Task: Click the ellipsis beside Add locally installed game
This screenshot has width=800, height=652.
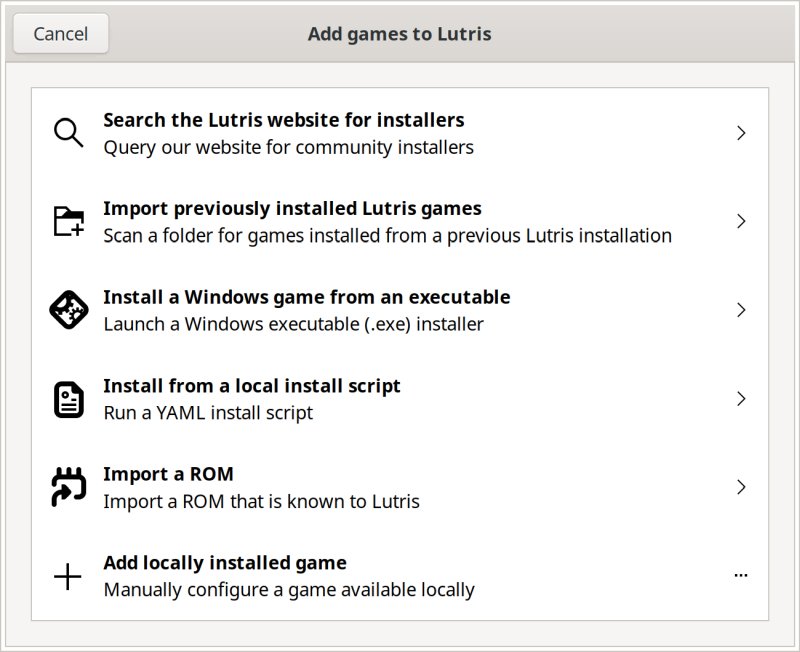Action: [741, 576]
